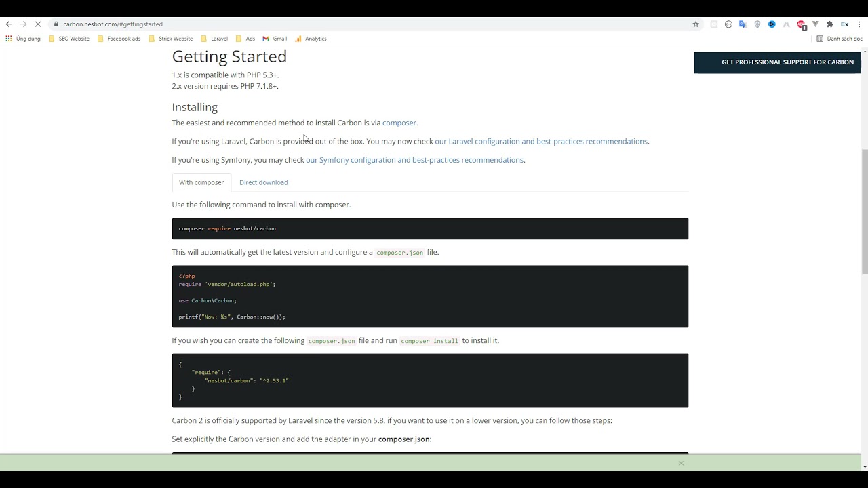
Task: Open the Apps grid shortcut
Action: click(9, 39)
